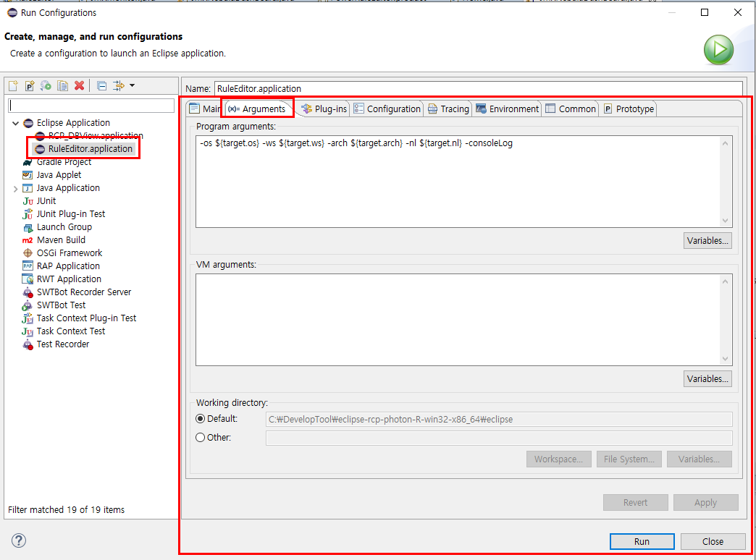Screen dimensions: 756x560
Task: Select Launch Group entry
Action: pyautogui.click(x=64, y=227)
